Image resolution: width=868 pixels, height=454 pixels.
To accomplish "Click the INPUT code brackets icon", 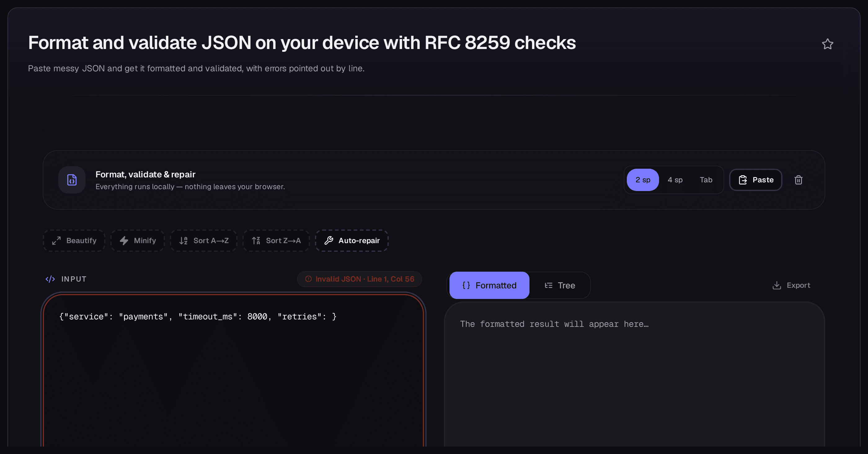I will click(50, 279).
